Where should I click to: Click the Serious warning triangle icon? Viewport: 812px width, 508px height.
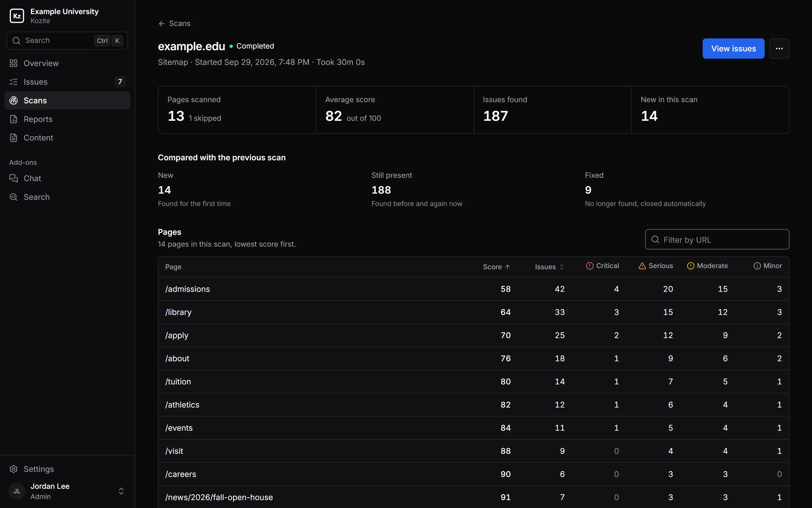642,266
